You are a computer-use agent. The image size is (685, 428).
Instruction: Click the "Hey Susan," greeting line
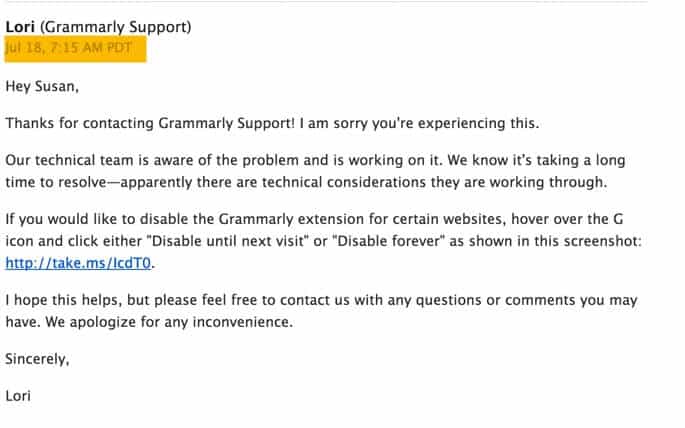click(41, 87)
